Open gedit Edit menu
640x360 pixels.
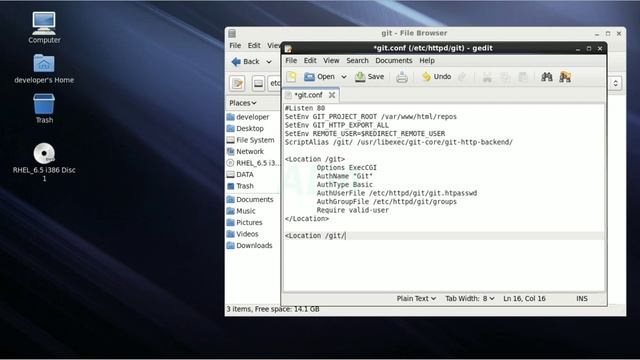[x=310, y=60]
